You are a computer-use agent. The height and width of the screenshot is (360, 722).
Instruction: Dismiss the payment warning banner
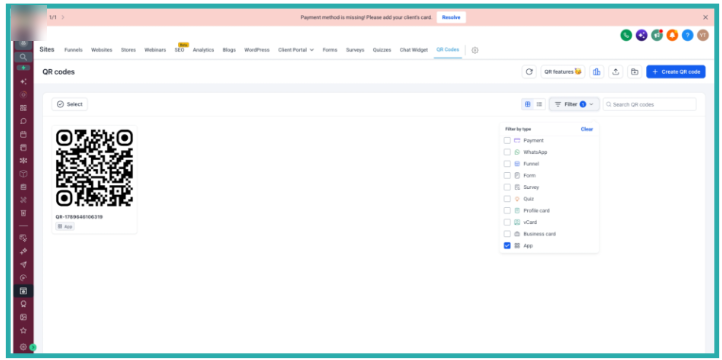click(705, 17)
